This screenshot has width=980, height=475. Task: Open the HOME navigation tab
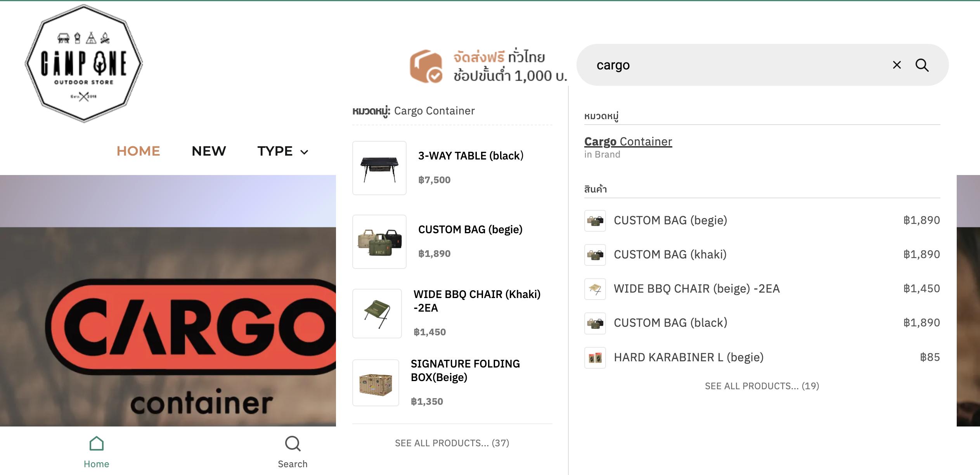138,151
